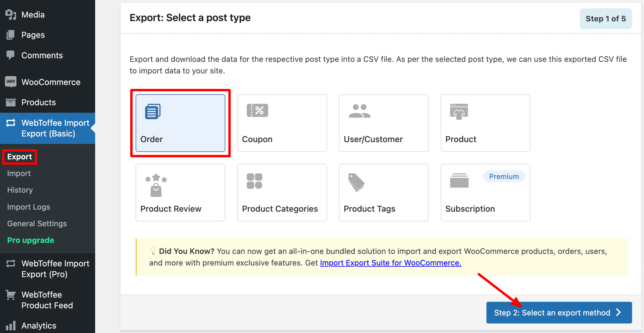Click the Product t-shirt icon
The height and width of the screenshot is (333, 644).
459,111
